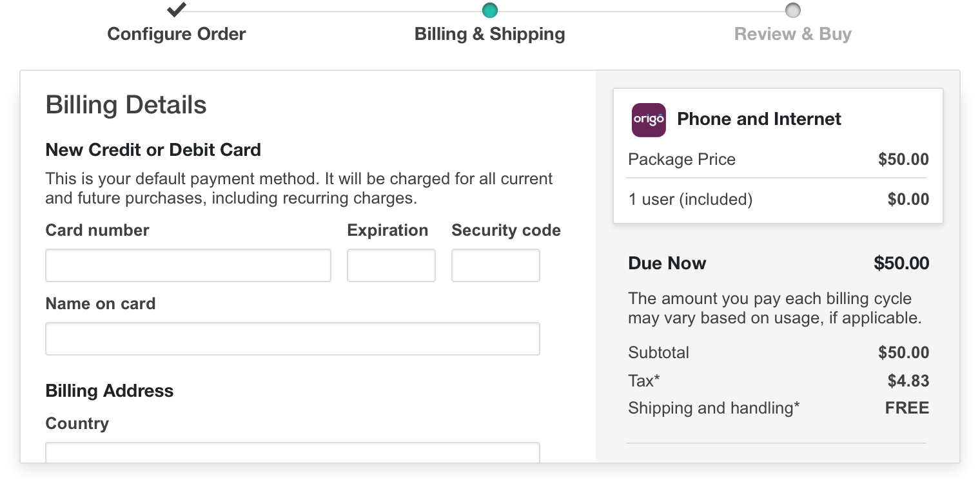Viewport: 980px width, 496px height.
Task: Select the Review & Buy step circle
Action: tap(793, 10)
